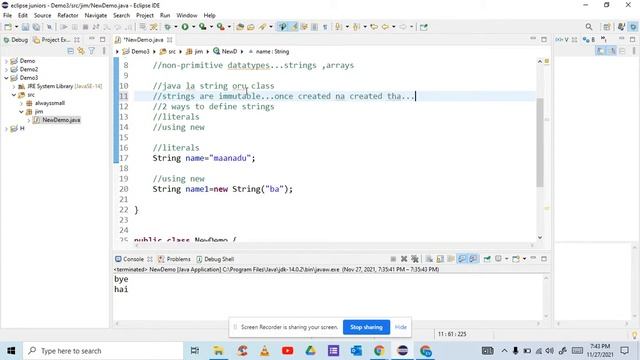Toggle Show Whitespace Characters toolbar button

pos(325,27)
